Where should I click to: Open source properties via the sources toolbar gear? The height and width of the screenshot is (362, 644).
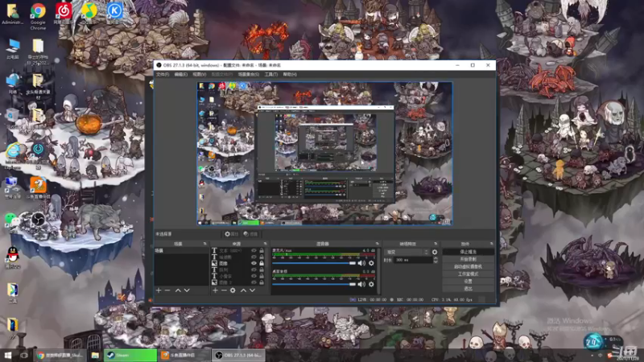click(233, 290)
